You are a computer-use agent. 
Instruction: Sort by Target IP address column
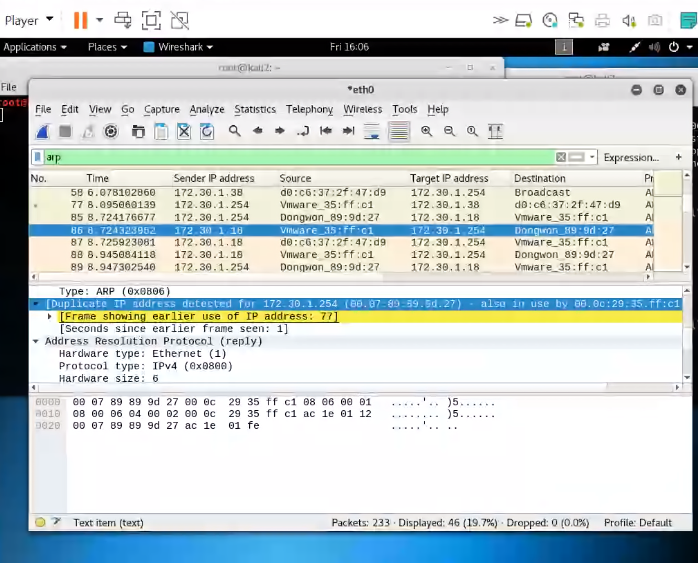[x=449, y=178]
